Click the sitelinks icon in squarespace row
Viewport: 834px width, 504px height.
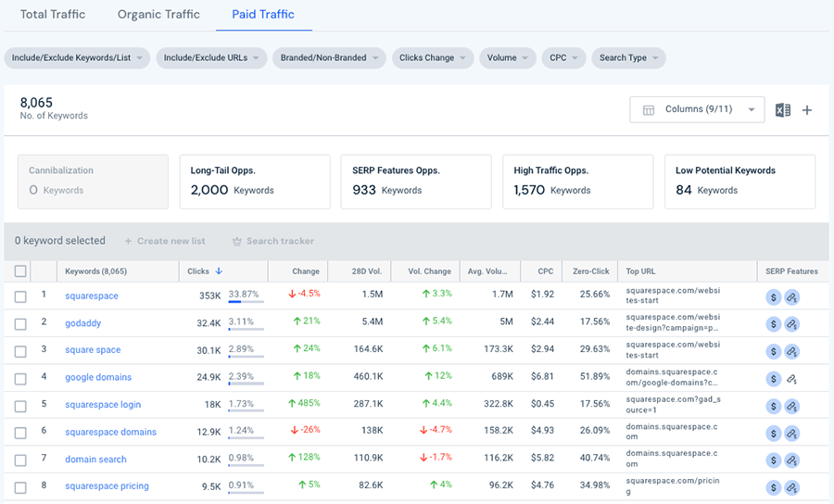[x=792, y=297]
